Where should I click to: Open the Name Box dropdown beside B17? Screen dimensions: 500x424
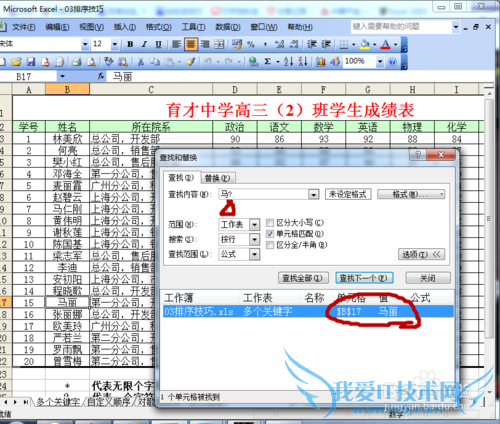(62, 77)
